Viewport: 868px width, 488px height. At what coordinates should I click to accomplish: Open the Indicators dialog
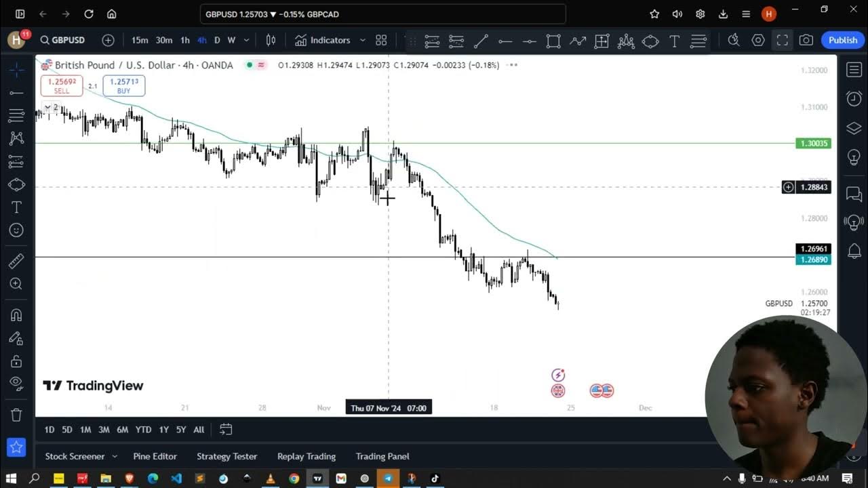pyautogui.click(x=323, y=40)
